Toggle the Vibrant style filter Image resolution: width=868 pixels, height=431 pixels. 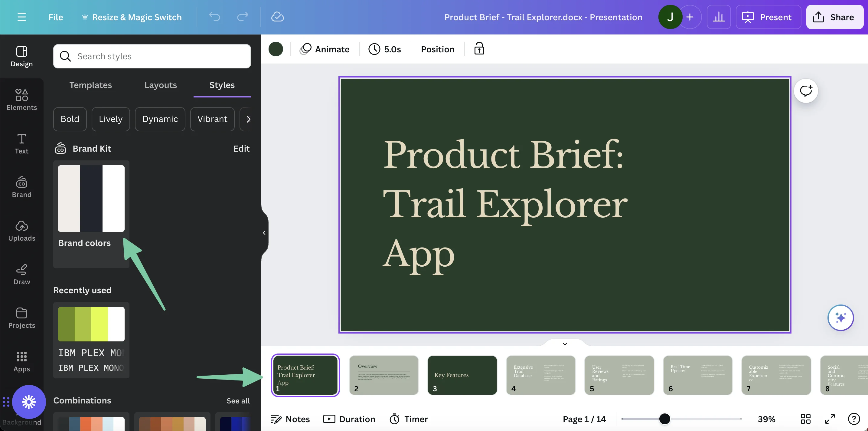(212, 119)
